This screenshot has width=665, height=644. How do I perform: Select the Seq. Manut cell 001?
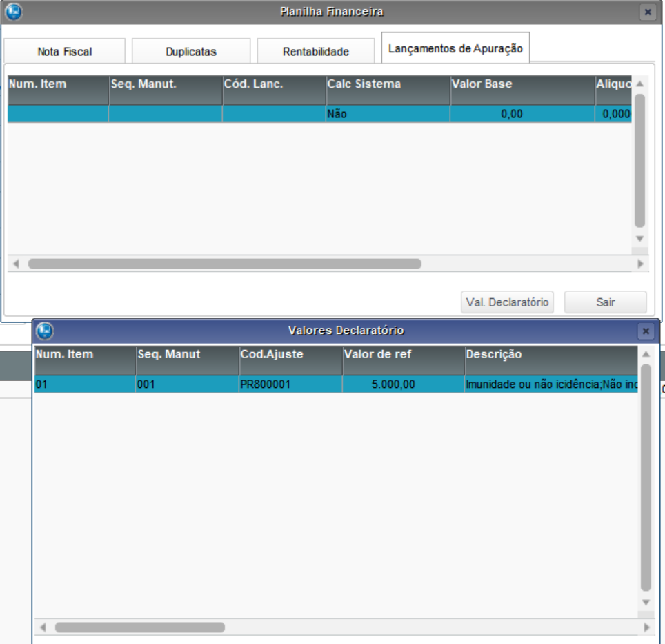187,384
